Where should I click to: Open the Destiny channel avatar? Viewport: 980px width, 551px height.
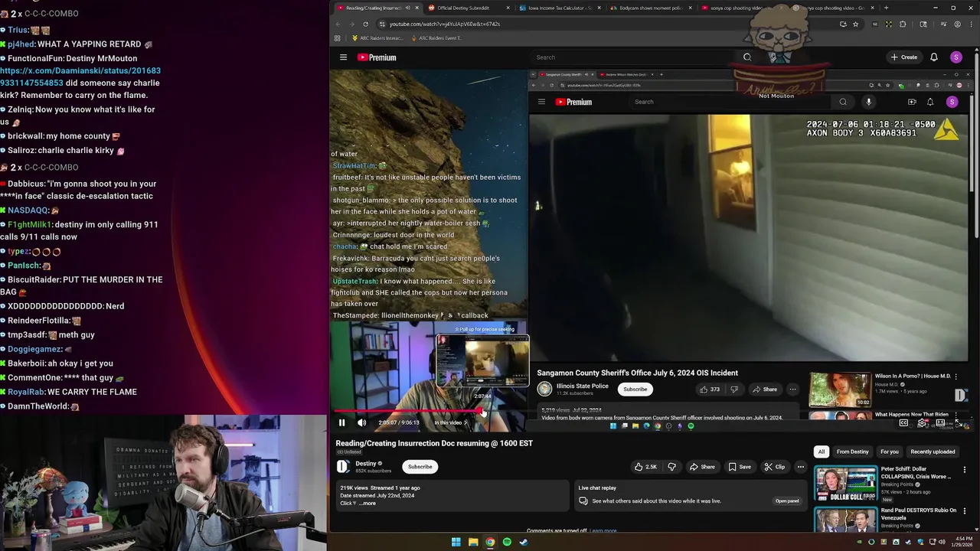point(343,467)
